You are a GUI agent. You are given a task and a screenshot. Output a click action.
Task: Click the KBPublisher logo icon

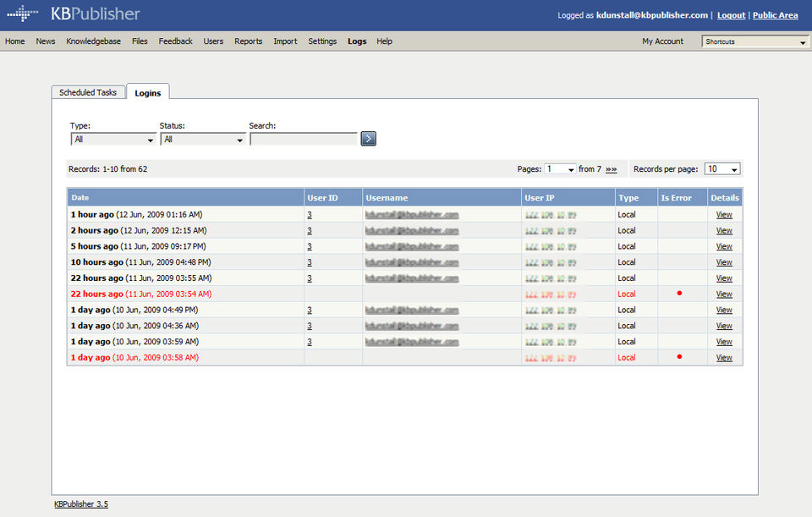point(22,13)
